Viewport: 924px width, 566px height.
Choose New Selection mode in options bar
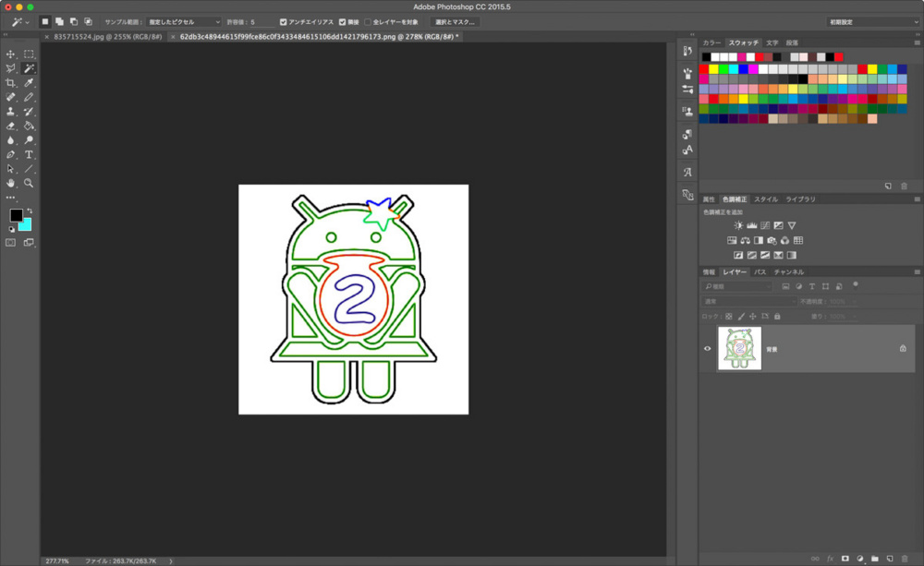44,22
